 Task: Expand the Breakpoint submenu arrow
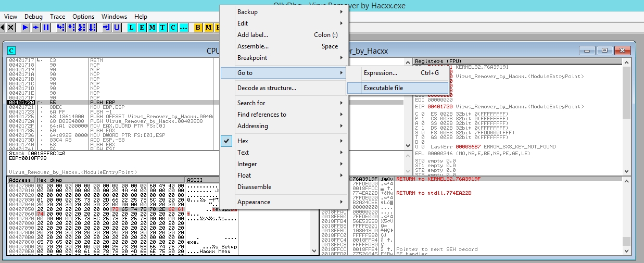pos(342,58)
